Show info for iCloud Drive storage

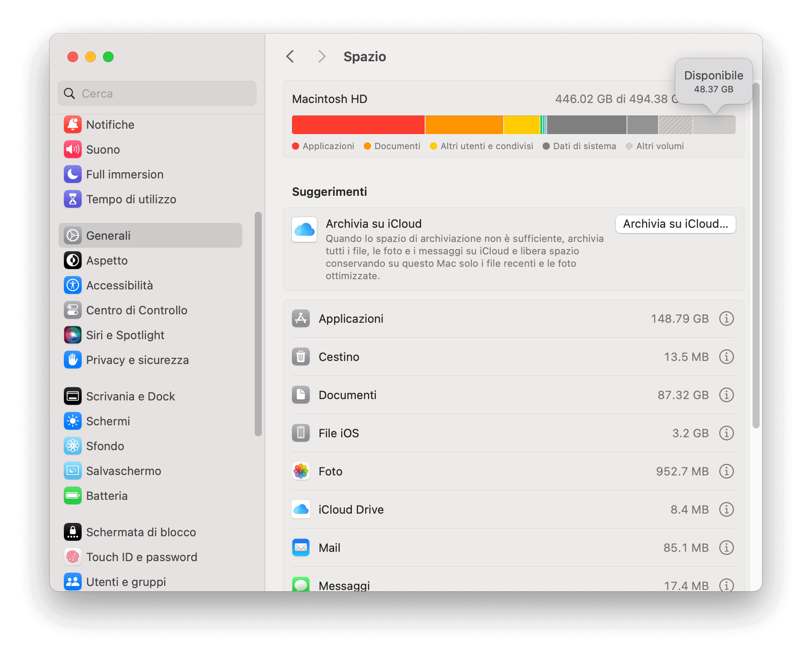[726, 510]
